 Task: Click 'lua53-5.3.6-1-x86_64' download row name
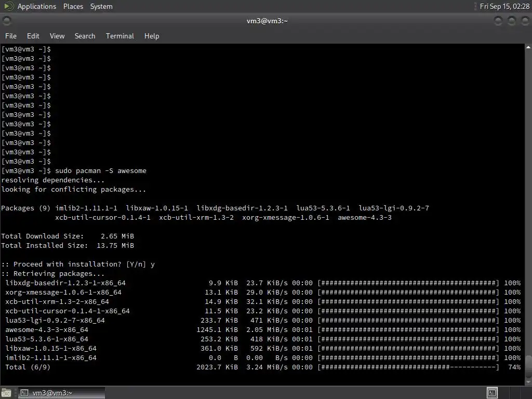(x=47, y=339)
